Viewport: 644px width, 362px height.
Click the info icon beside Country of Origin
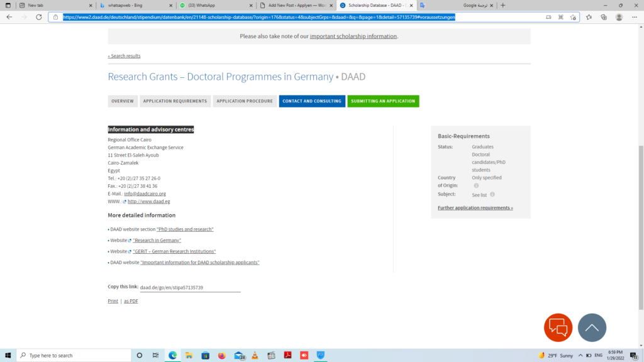pos(476,185)
